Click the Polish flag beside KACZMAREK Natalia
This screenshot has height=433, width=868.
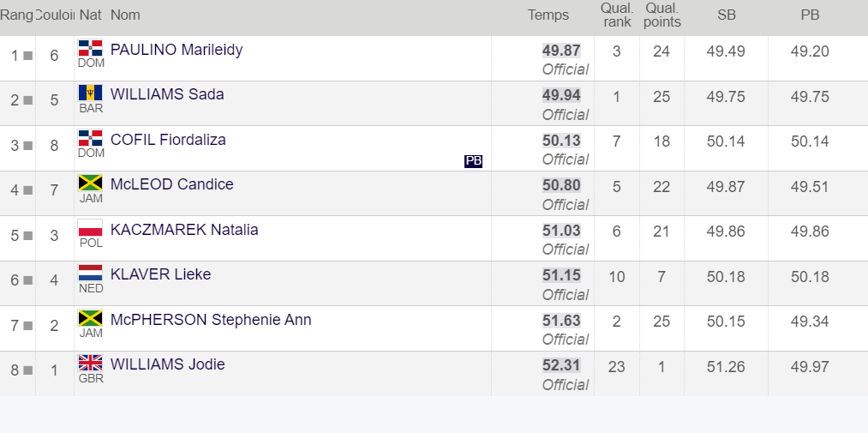pos(90,228)
